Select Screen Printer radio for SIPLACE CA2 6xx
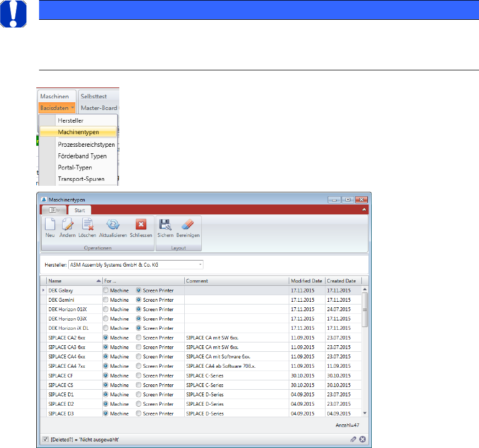The image size is (479, 448). pos(139,338)
